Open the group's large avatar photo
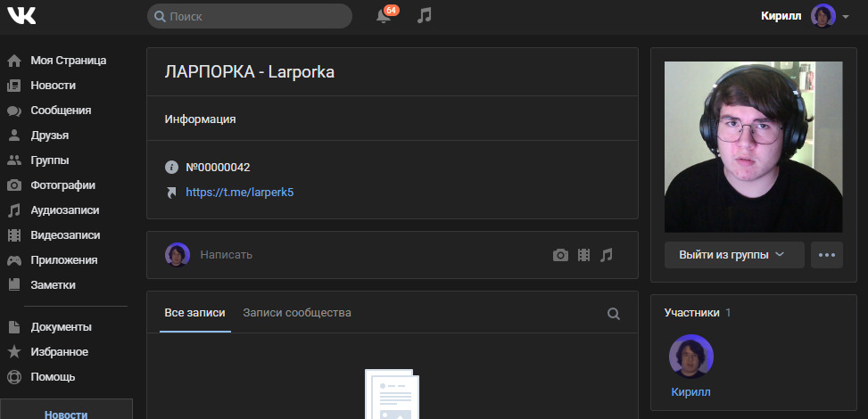The height and width of the screenshot is (419, 868). [754, 147]
